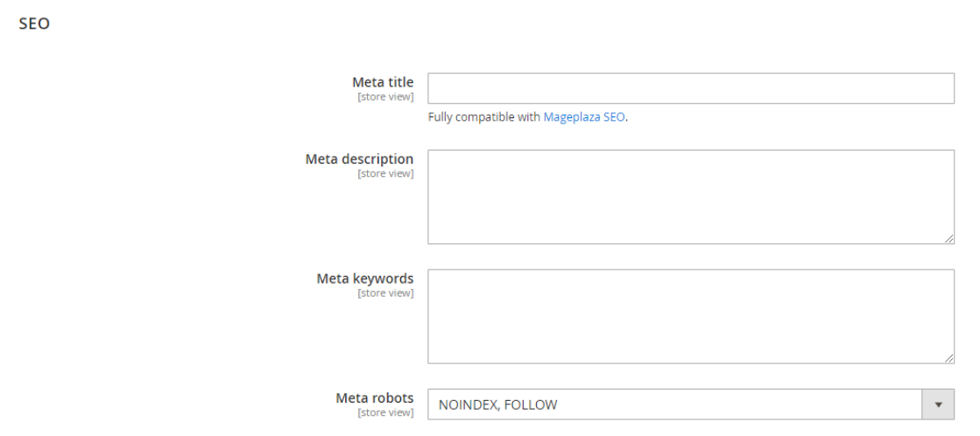Open the Mageplaza SEO link
The image size is (980, 436).
click(584, 117)
